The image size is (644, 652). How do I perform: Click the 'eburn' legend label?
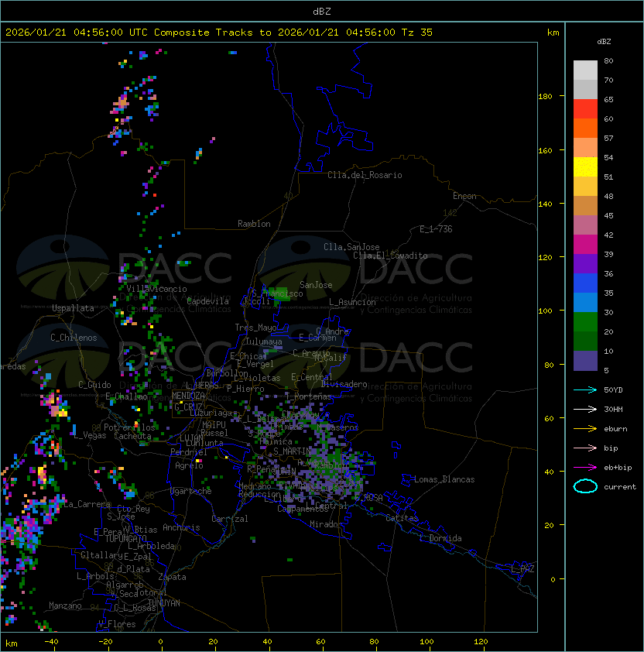[x=615, y=429]
